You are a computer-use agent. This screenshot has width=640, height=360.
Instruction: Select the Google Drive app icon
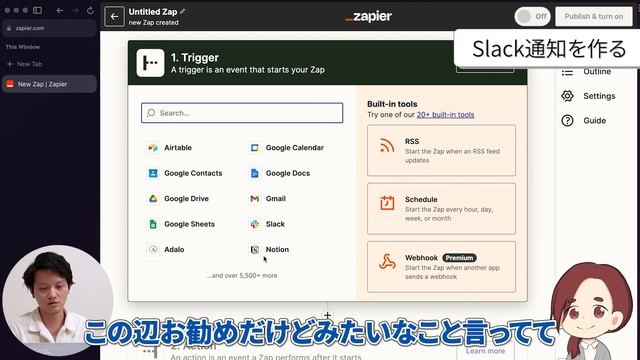pos(153,199)
